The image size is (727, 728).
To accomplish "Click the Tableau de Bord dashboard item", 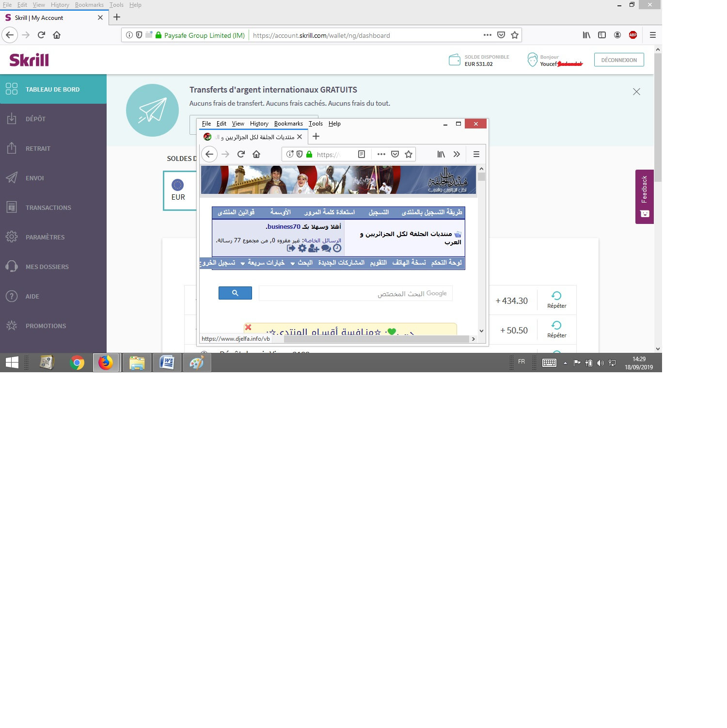I will tap(53, 89).
